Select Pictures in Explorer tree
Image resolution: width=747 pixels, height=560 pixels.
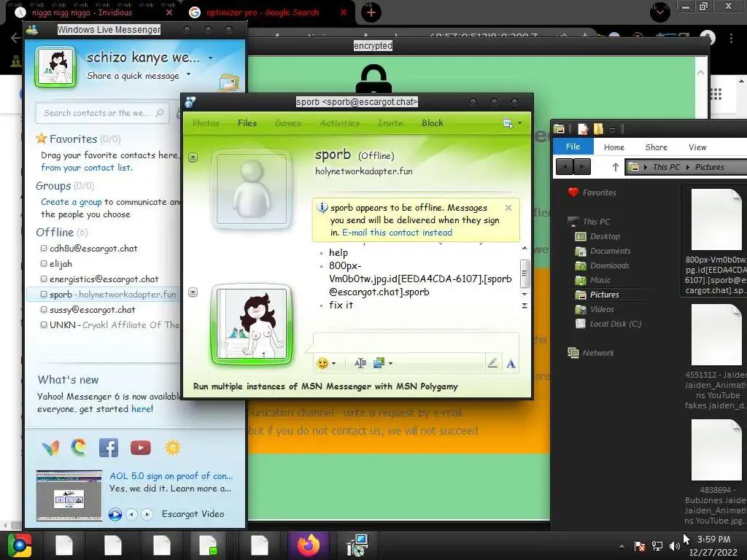[x=604, y=295]
